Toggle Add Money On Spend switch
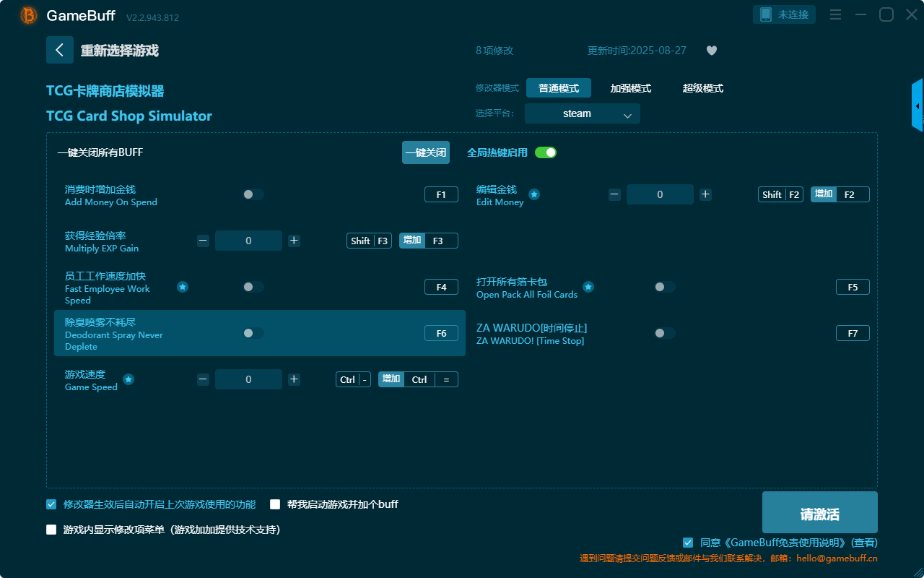924x578 pixels. click(x=253, y=194)
